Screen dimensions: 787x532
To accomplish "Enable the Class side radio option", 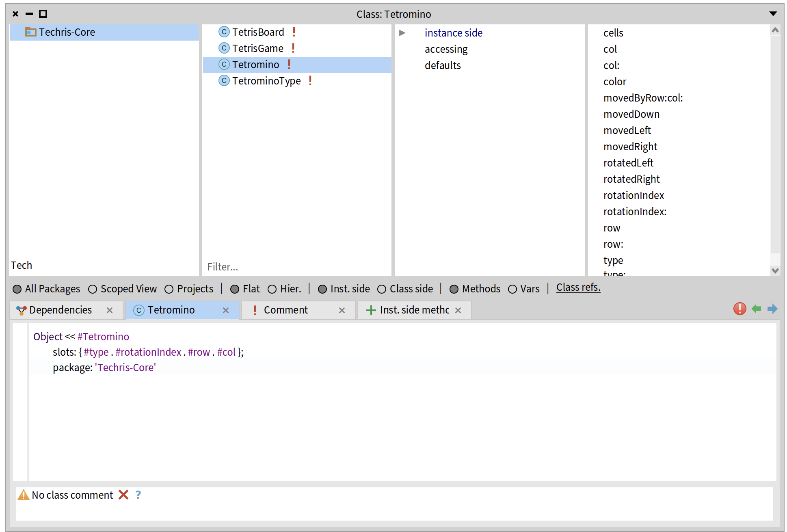I will [x=382, y=289].
